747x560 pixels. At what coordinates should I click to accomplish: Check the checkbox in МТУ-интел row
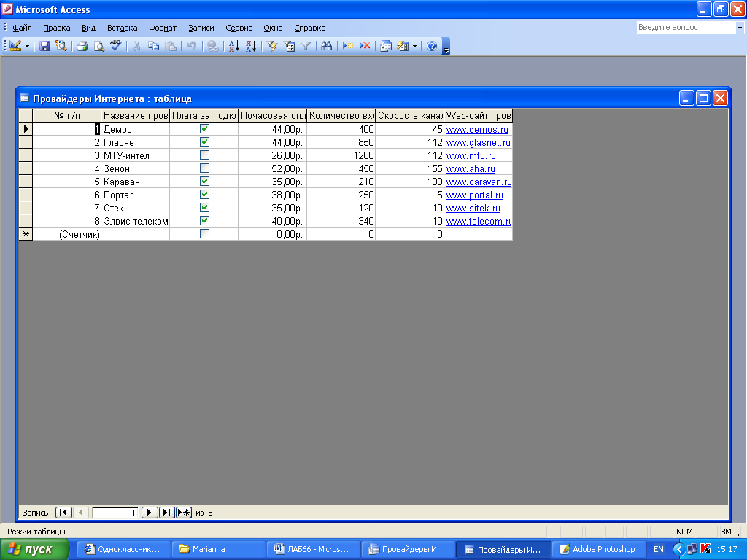pos(204,155)
